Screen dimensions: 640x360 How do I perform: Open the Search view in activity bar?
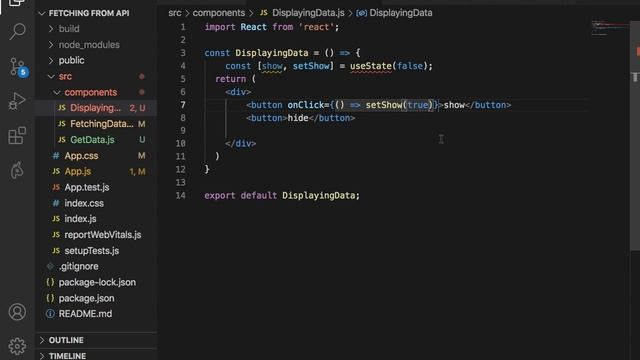pos(17,31)
